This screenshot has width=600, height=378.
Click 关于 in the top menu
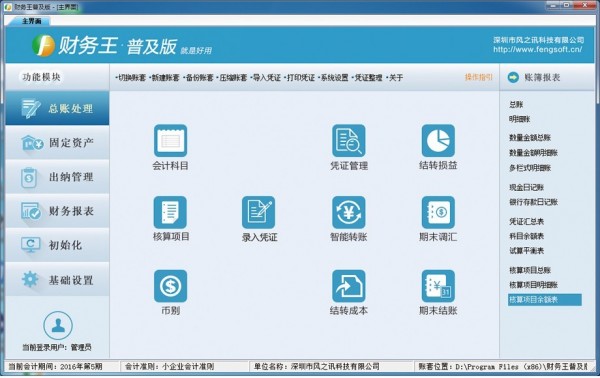point(395,78)
